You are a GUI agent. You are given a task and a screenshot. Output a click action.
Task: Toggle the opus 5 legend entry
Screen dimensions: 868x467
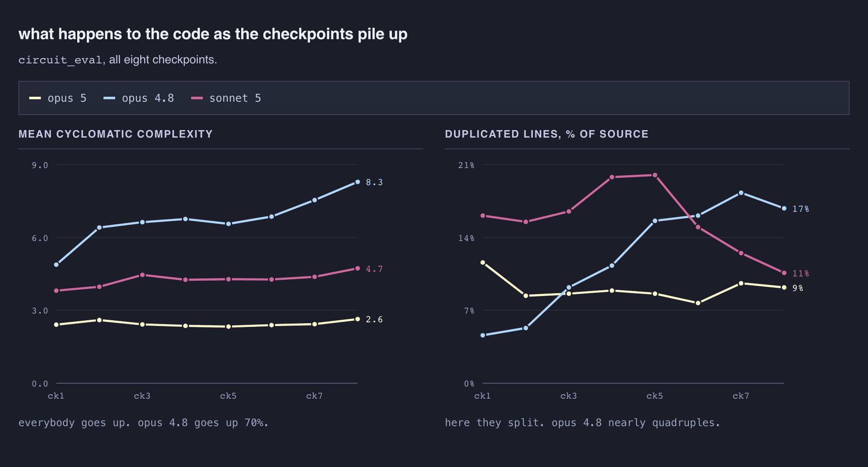pos(58,98)
